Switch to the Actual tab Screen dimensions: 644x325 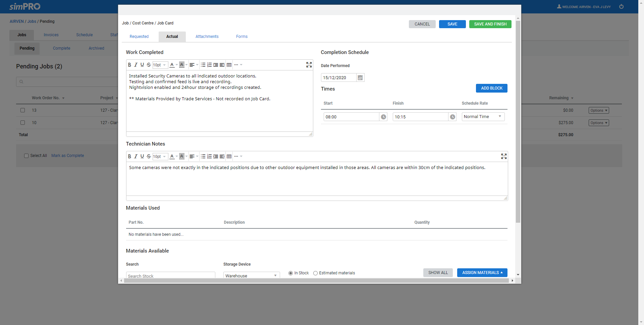[172, 37]
